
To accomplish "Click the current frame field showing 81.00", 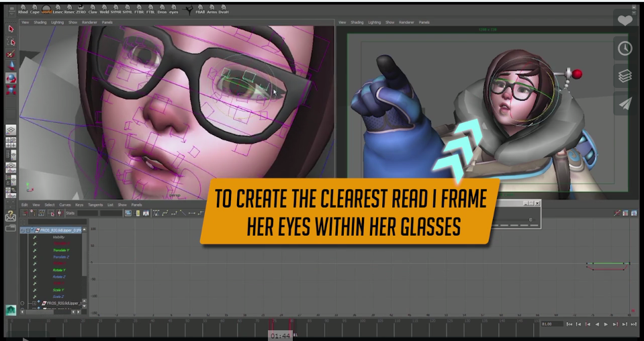I will coord(551,324).
